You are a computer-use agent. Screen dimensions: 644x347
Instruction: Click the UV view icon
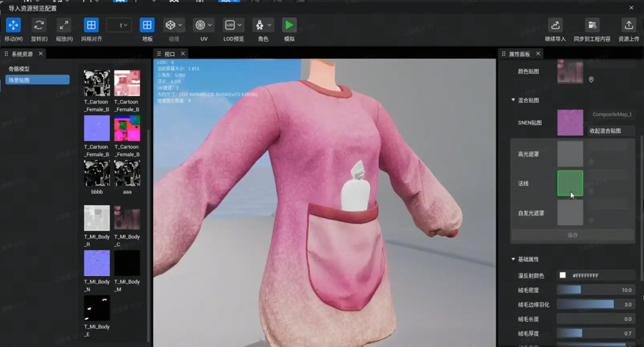(200, 25)
